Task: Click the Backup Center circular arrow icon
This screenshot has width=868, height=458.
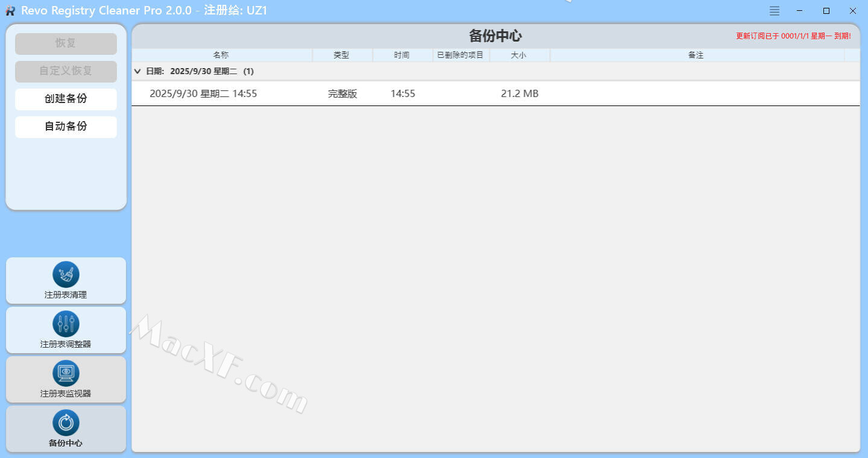Action: pyautogui.click(x=66, y=423)
